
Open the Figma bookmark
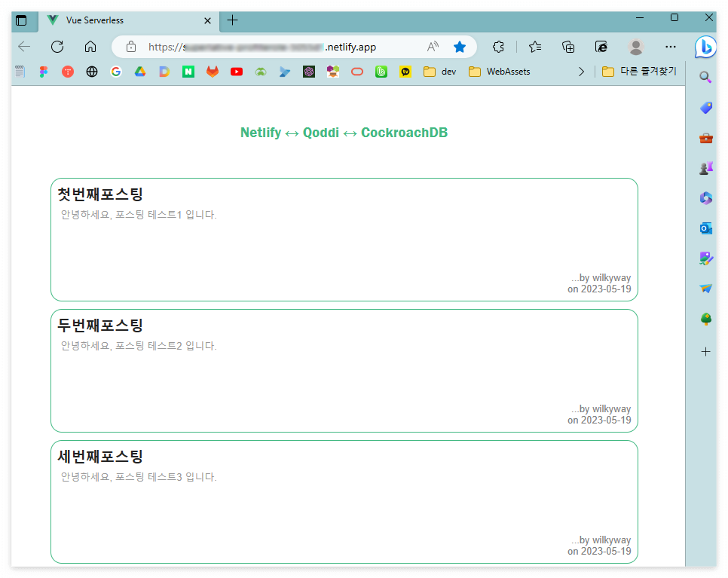point(44,72)
